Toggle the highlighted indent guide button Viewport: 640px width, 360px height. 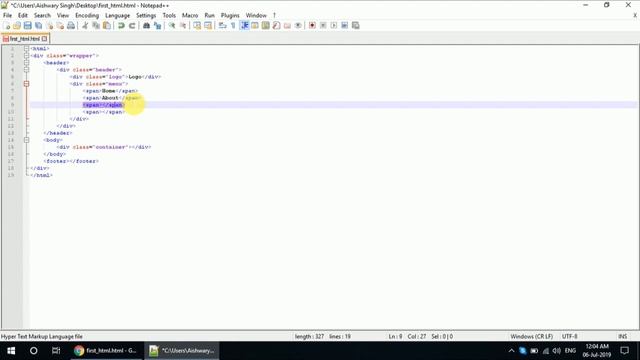[244, 26]
